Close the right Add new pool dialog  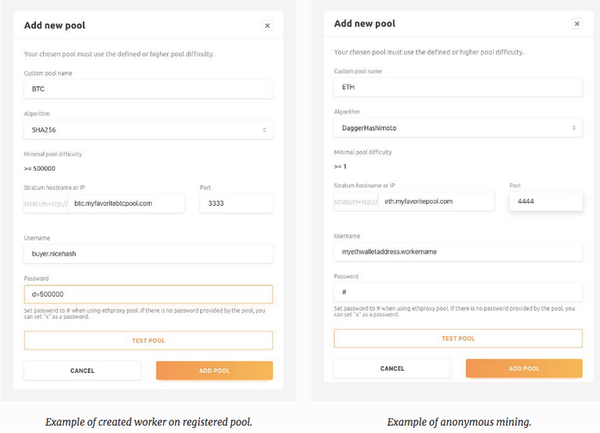tap(577, 23)
